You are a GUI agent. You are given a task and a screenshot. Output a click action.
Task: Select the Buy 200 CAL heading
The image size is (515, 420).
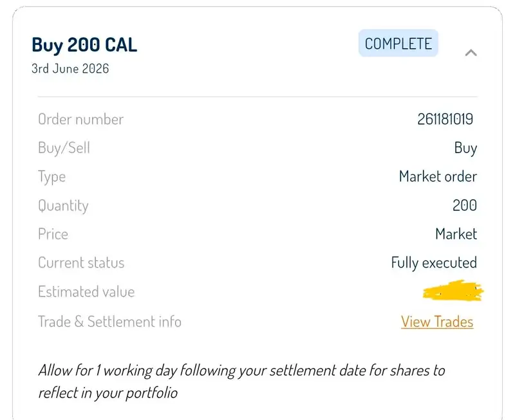click(x=84, y=45)
